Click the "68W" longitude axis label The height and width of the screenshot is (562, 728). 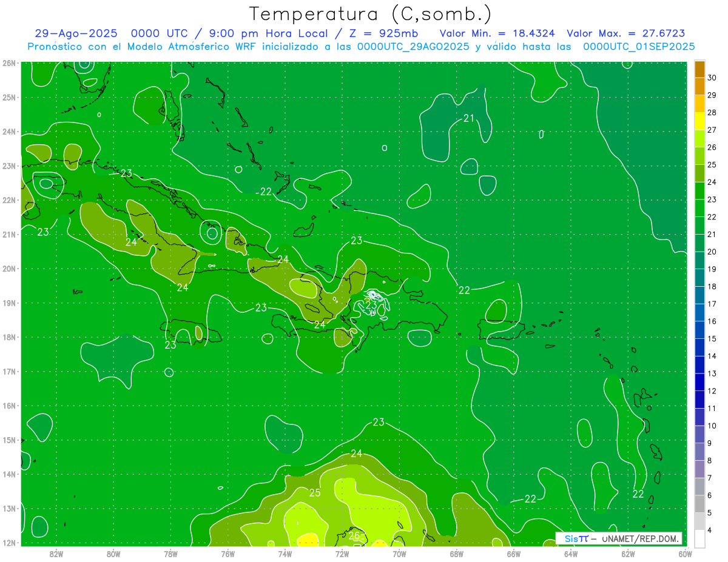[457, 553]
